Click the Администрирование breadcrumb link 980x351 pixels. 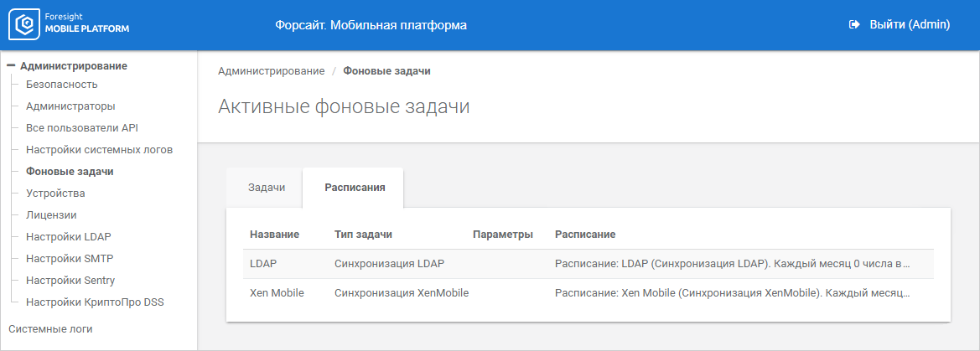pos(271,71)
